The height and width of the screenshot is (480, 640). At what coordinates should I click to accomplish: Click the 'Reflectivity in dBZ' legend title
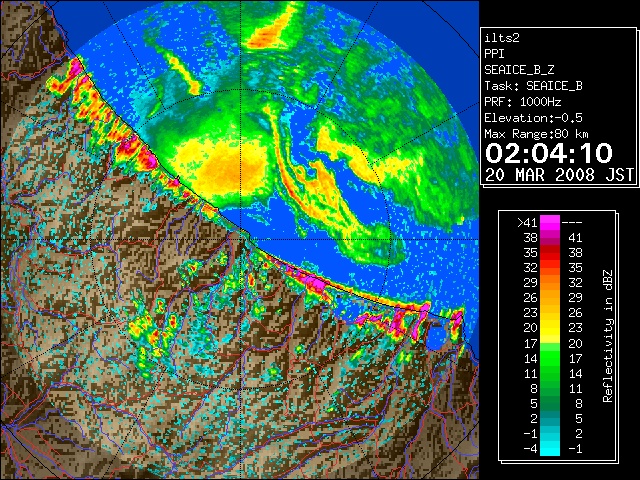[608, 336]
